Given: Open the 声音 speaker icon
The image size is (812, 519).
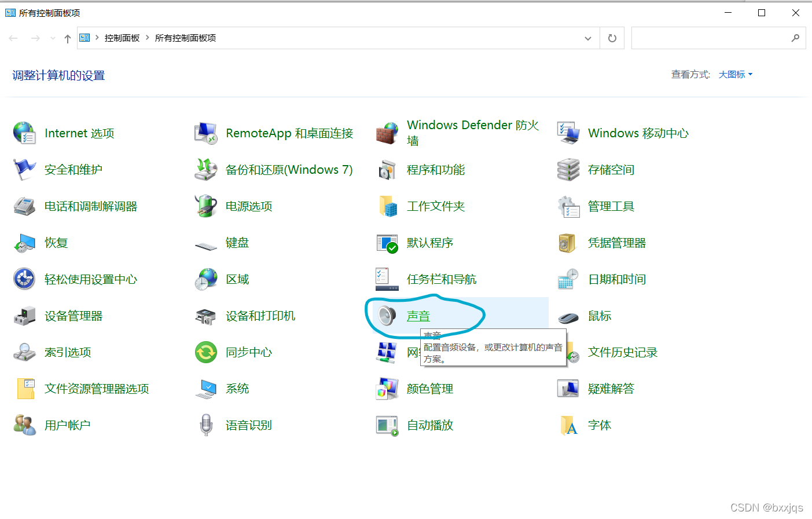Looking at the screenshot, I should pos(387,316).
